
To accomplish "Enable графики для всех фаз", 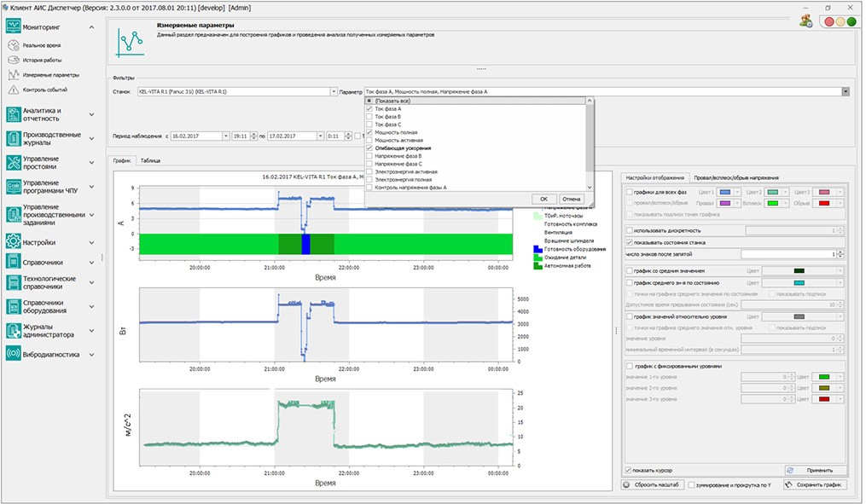I will (x=630, y=192).
